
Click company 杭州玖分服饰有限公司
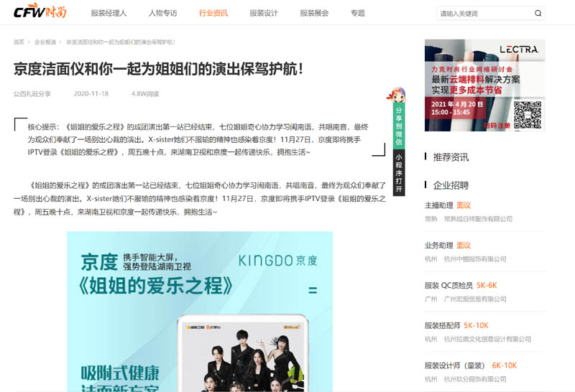point(475,379)
